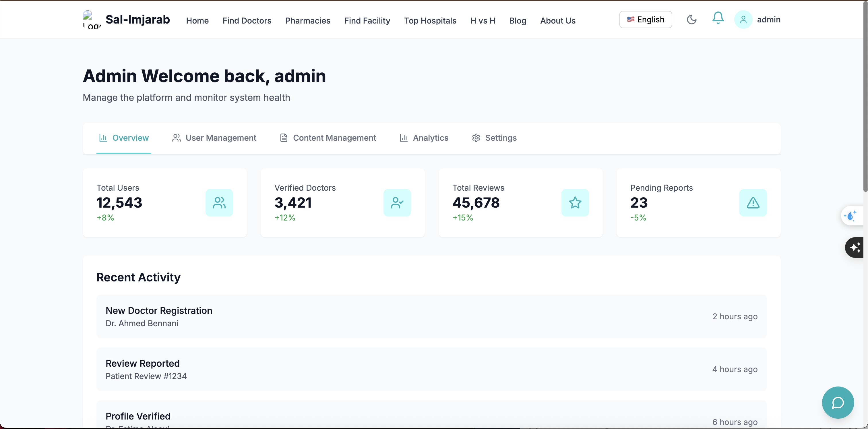Go to the Settings tab

494,138
